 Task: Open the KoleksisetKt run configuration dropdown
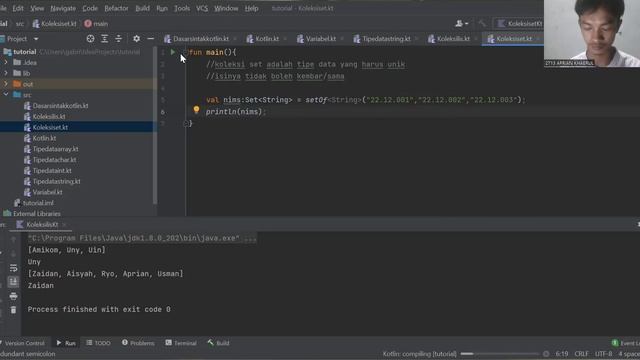pos(519,24)
